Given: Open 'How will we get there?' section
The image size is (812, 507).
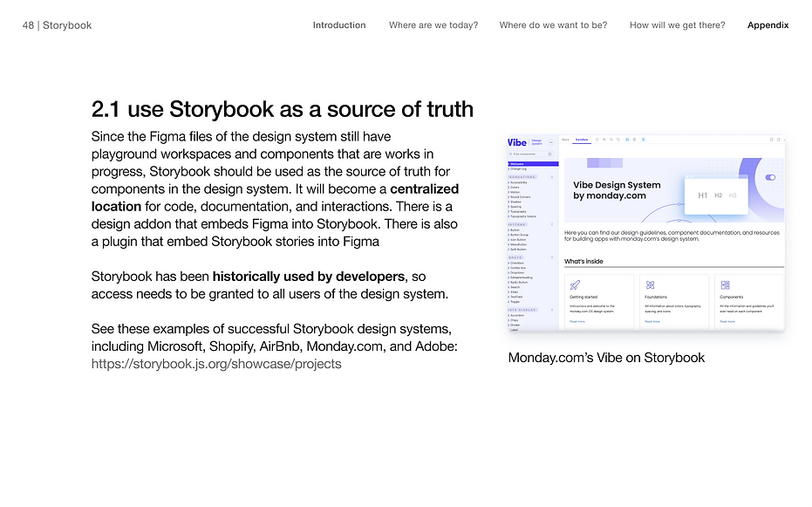Looking at the screenshot, I should point(678,24).
